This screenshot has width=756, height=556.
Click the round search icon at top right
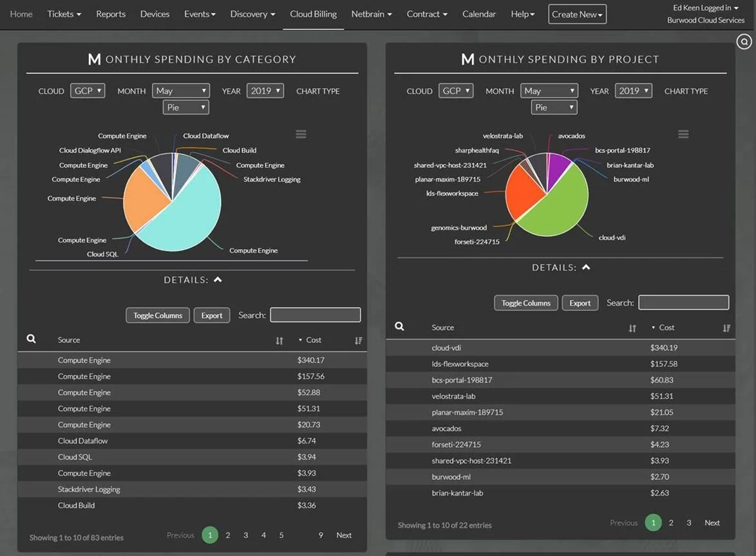pos(744,42)
